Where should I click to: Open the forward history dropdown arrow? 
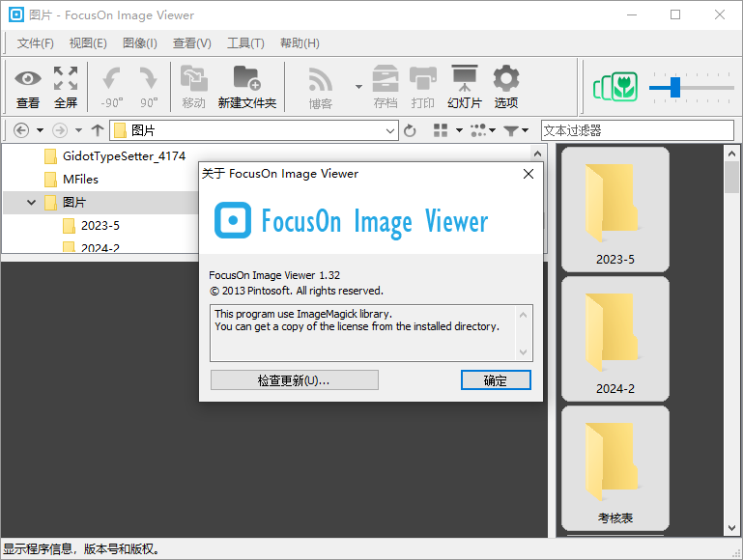pos(78,130)
